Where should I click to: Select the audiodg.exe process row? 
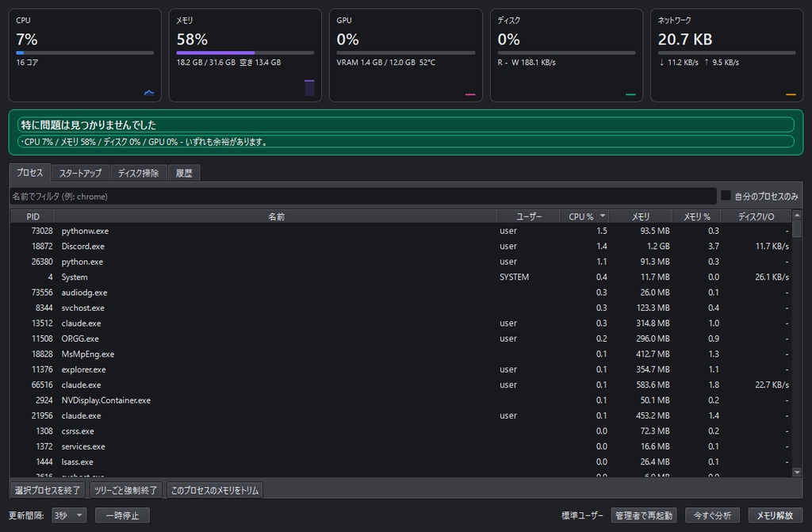[400, 293]
